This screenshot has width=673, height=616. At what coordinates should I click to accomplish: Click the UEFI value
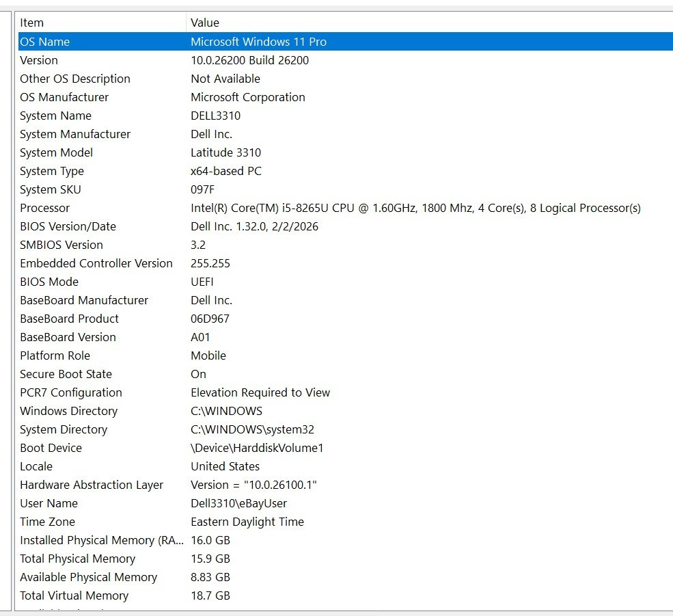pos(202,282)
